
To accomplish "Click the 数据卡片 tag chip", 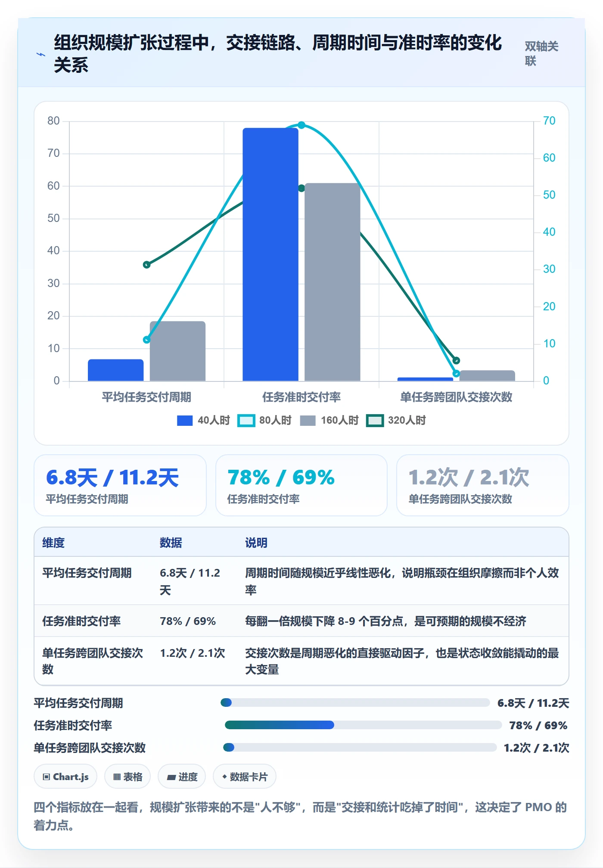I will coord(245,777).
